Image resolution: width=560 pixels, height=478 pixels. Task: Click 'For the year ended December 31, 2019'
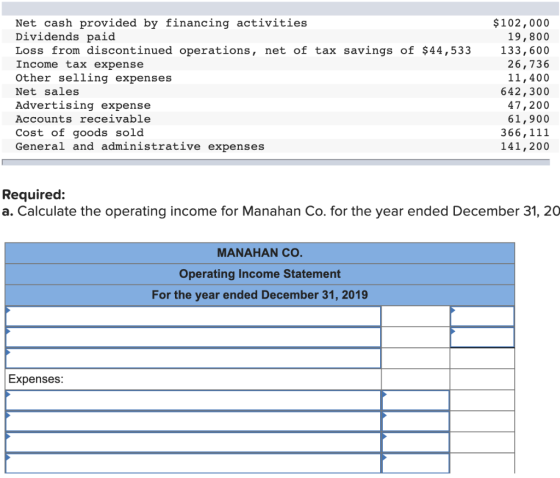(260, 295)
